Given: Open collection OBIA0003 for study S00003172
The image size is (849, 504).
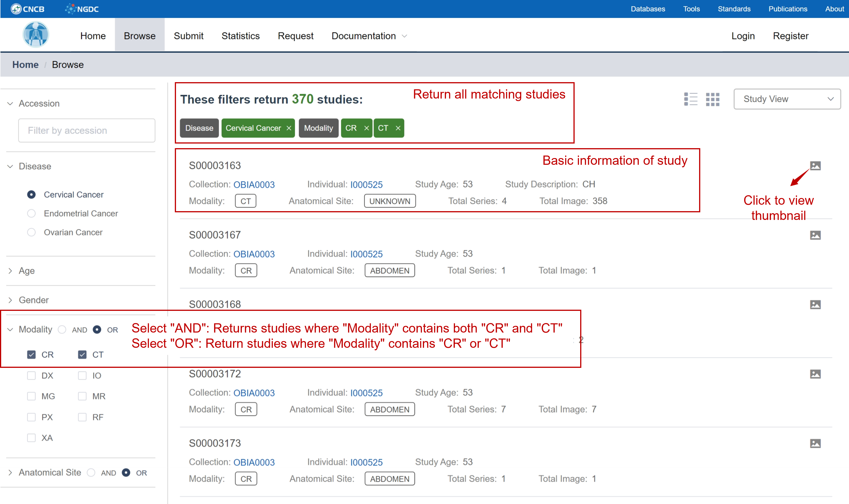Looking at the screenshot, I should tap(254, 393).
